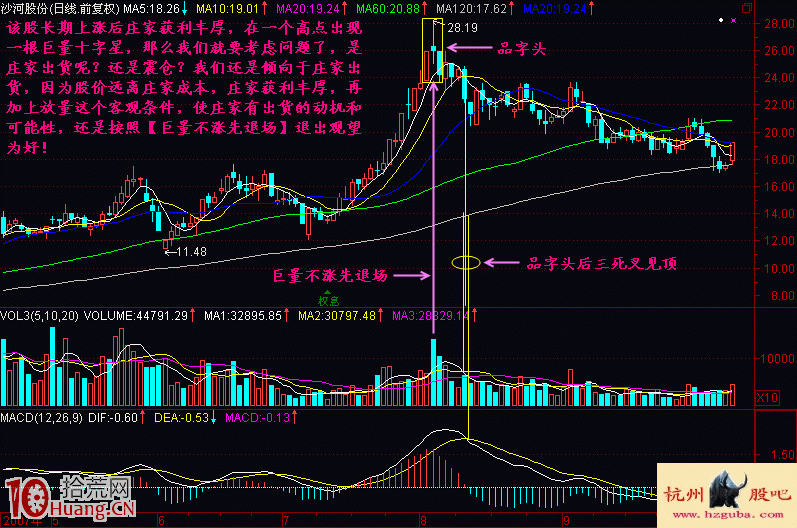This screenshot has width=797, height=528.
Task: Click the 12.00 price axis label
Action: tap(779, 241)
